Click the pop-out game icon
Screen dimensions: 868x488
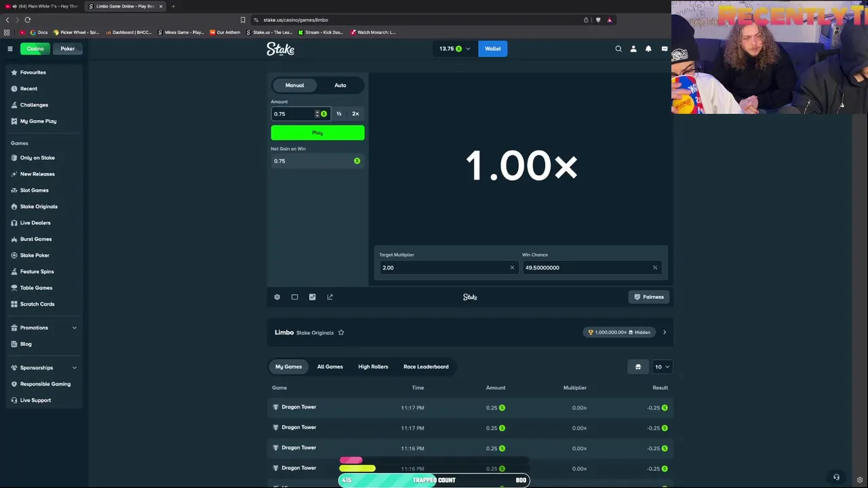pos(330,297)
